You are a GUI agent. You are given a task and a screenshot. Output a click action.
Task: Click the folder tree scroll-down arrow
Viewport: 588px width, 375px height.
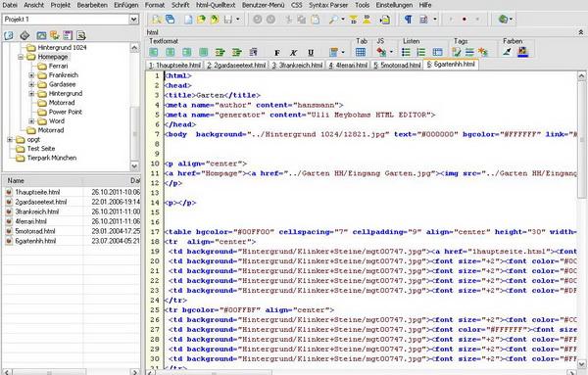point(134,165)
